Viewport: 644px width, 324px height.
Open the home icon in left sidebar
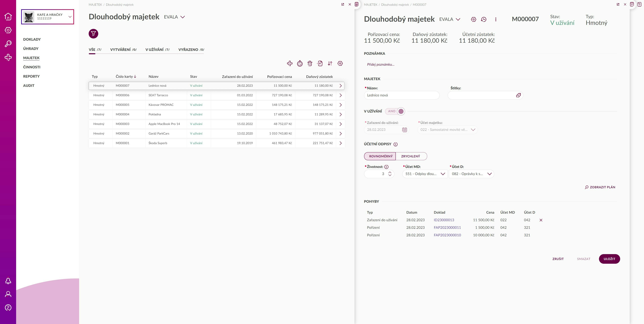coord(8,16)
